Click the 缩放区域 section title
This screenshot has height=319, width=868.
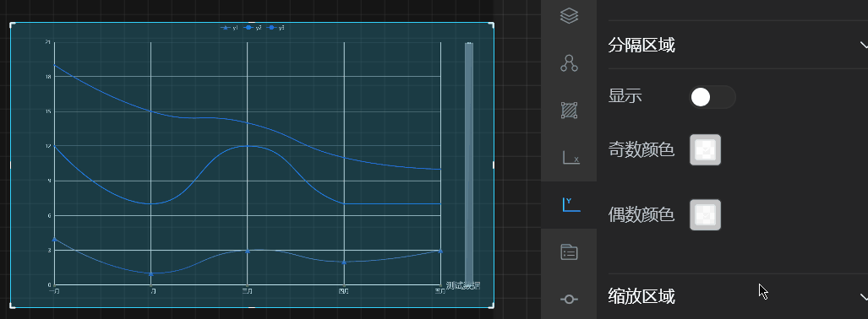coord(641,297)
